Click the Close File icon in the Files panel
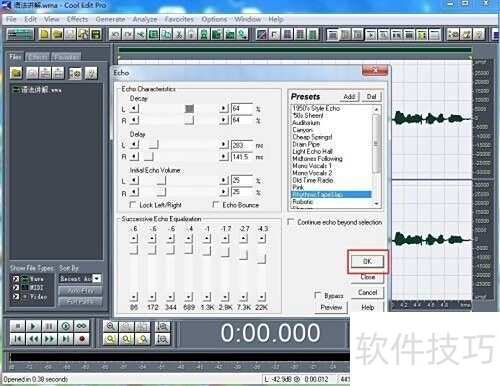 [32, 73]
